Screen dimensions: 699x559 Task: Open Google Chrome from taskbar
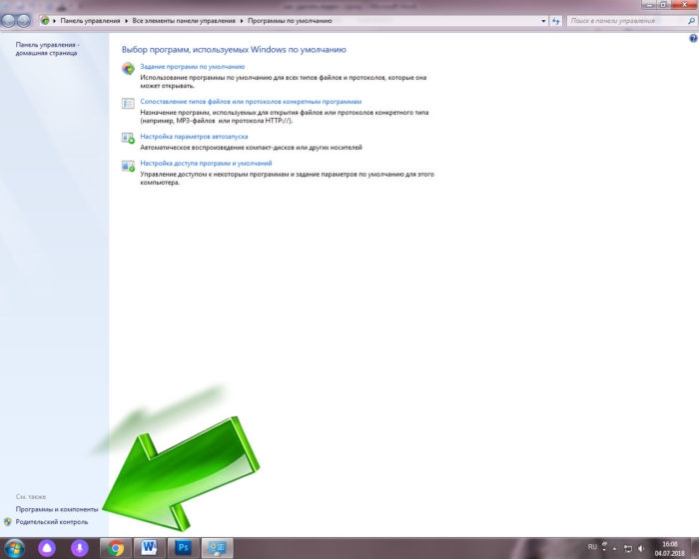[115, 548]
